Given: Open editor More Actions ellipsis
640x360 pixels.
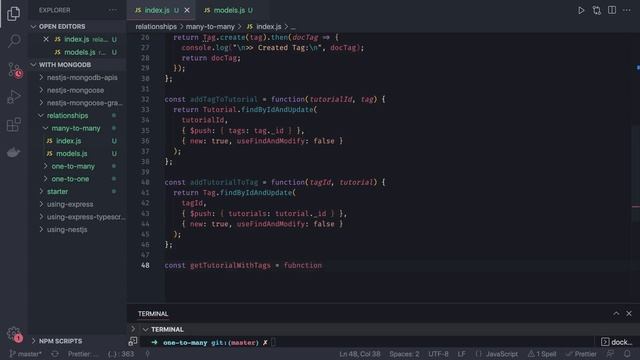Looking at the screenshot, I should (627, 10).
